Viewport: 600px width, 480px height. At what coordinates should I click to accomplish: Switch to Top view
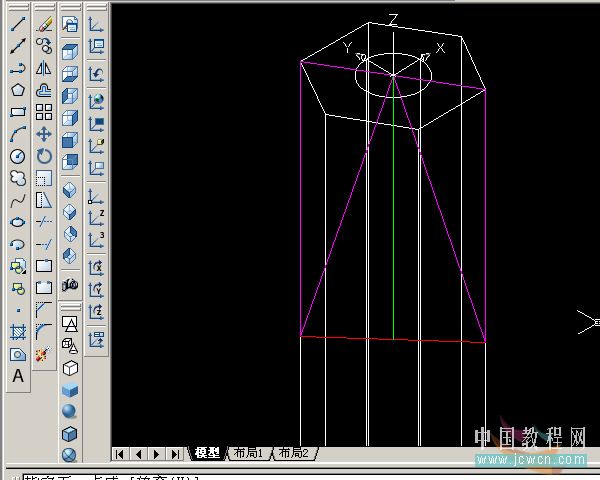70,52
